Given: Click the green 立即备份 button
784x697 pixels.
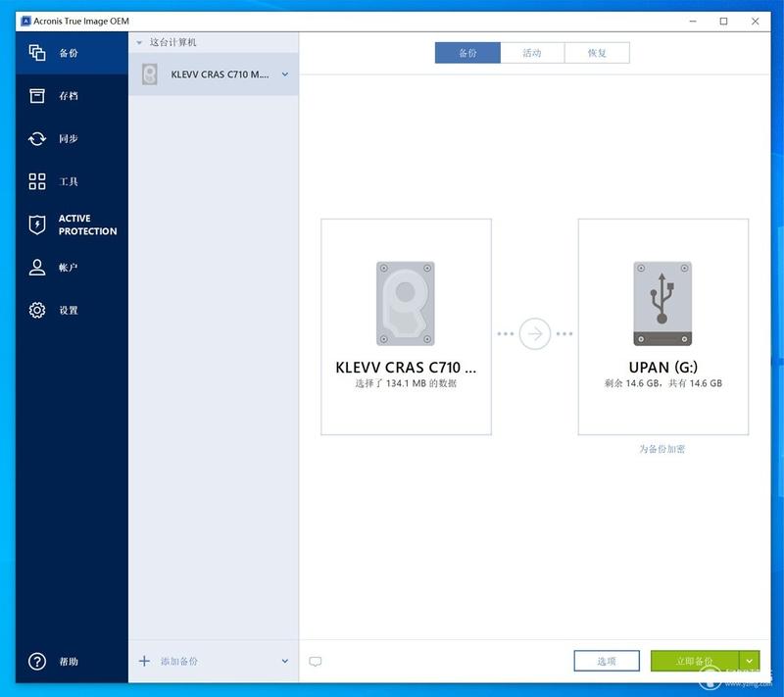Looking at the screenshot, I should tap(695, 661).
